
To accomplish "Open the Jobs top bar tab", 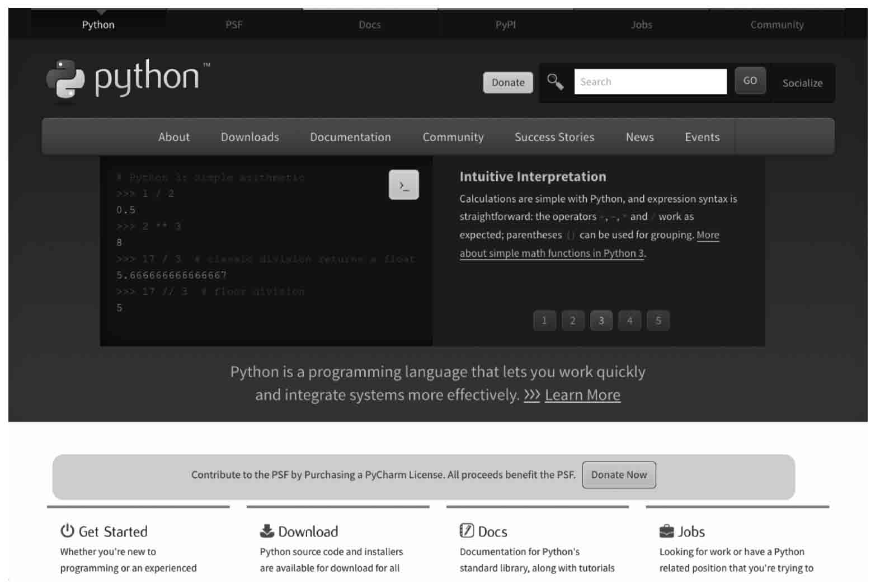I will click(641, 25).
